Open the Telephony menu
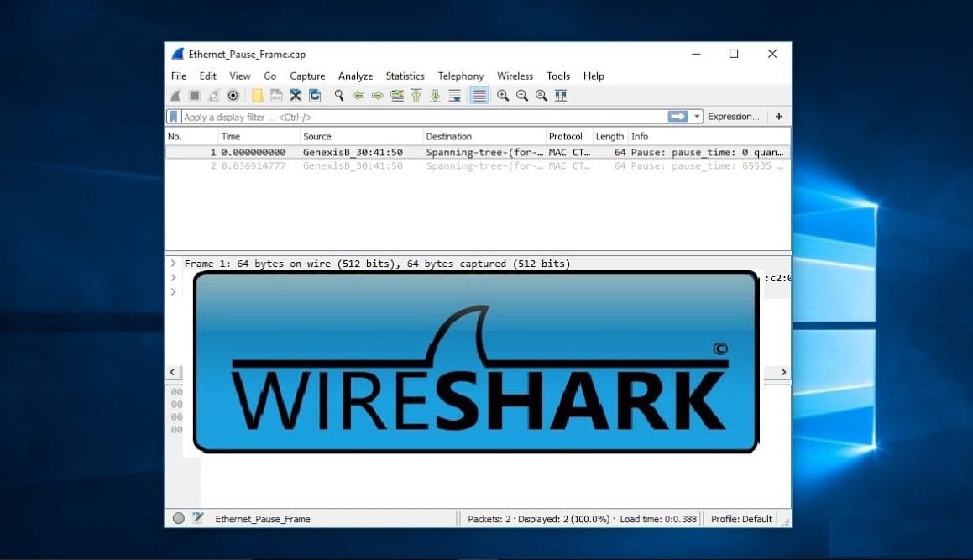Image resolution: width=973 pixels, height=560 pixels. click(x=460, y=76)
